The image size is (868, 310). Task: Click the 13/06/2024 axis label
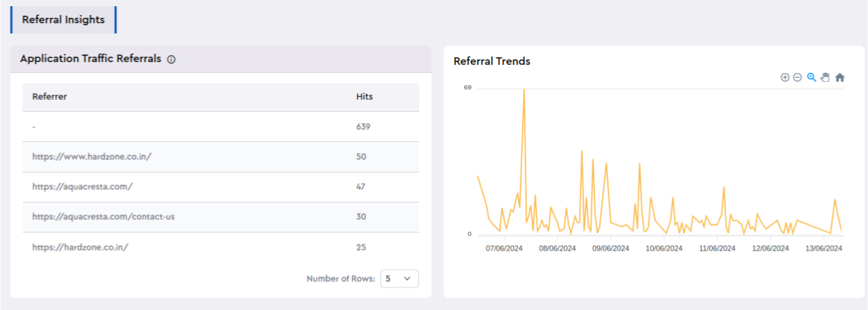click(824, 249)
